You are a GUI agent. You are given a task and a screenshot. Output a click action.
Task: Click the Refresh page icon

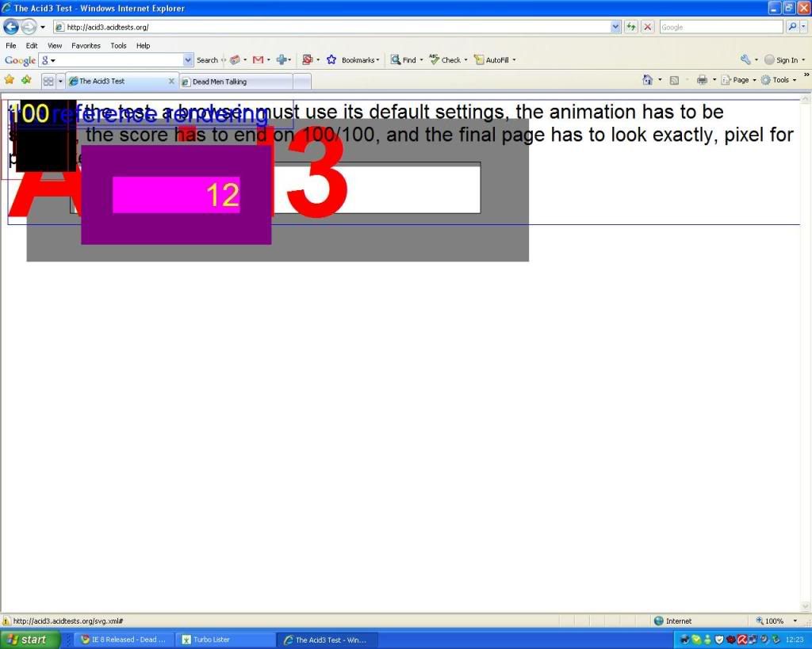(x=631, y=27)
